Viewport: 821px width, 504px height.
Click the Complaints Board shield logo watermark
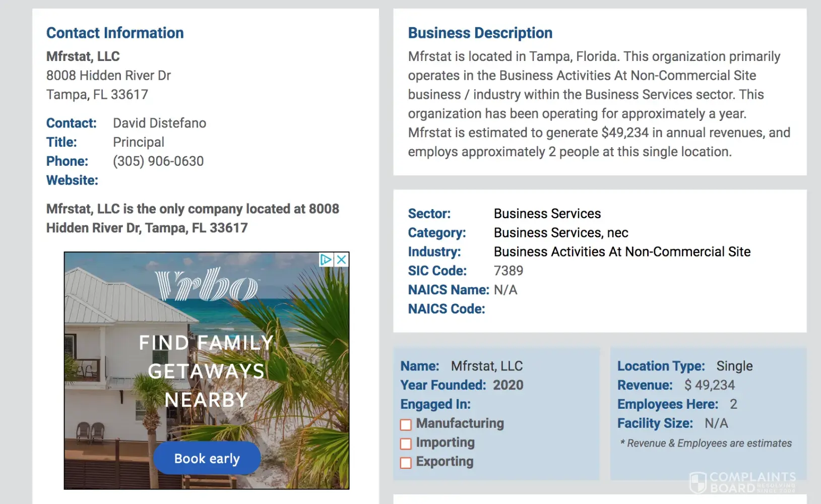point(698,482)
